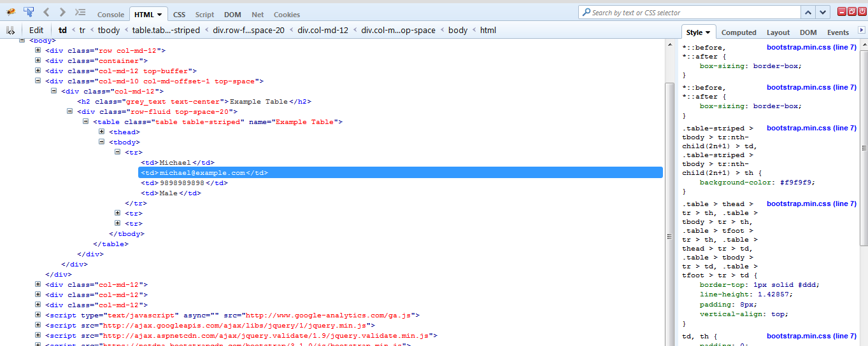Open the Net panel tab
This screenshot has height=346, width=868.
[x=257, y=15]
